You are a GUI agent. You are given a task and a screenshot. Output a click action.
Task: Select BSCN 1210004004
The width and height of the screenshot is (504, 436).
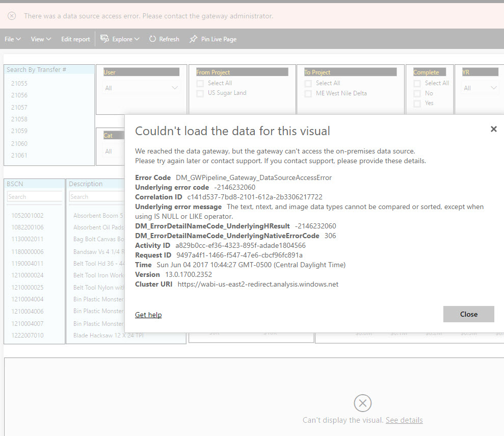[x=28, y=299]
